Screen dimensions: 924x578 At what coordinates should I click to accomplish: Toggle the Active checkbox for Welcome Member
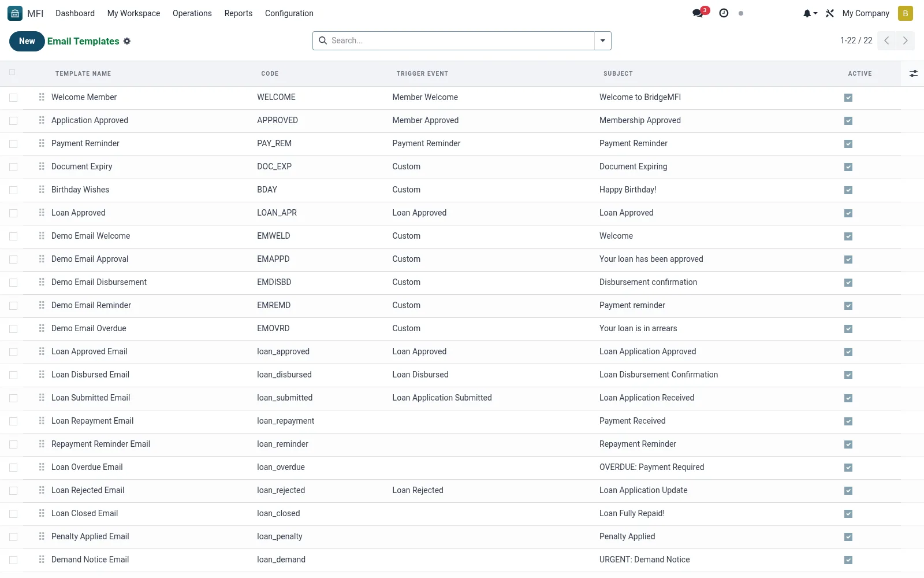click(x=848, y=98)
